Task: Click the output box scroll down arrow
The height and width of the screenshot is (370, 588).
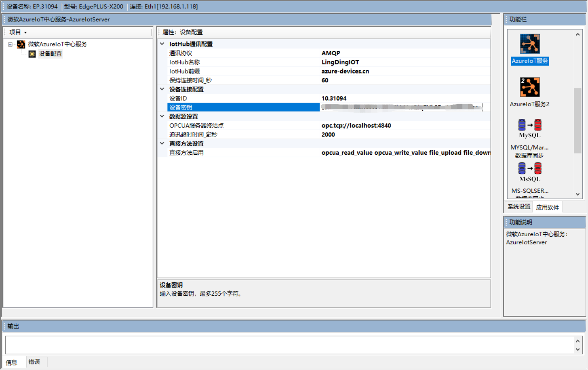Action: (x=578, y=349)
